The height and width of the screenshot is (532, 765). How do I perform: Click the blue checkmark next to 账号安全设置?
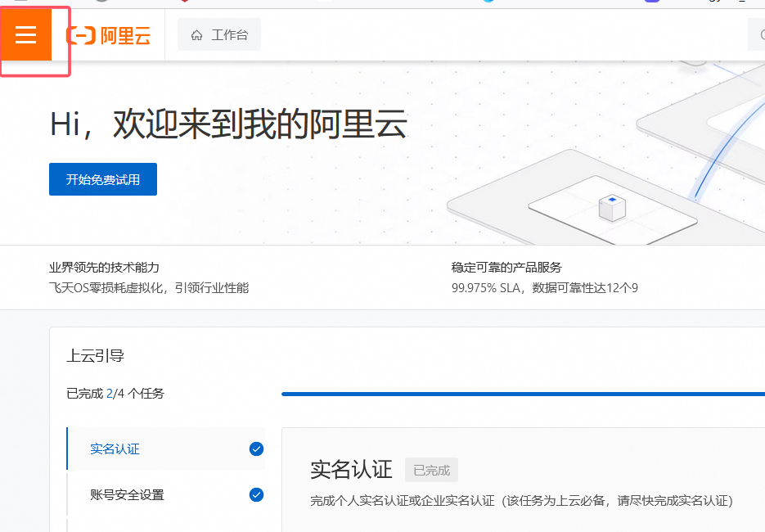[256, 494]
